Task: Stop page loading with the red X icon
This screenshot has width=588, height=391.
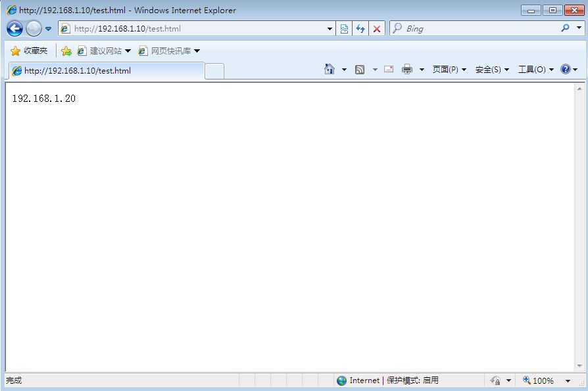Action: click(x=377, y=29)
